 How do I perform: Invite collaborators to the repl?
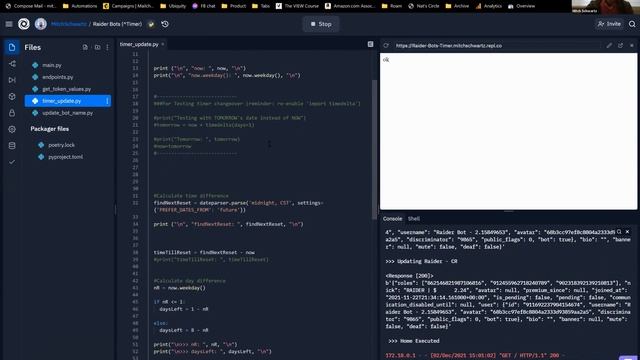(x=609, y=24)
